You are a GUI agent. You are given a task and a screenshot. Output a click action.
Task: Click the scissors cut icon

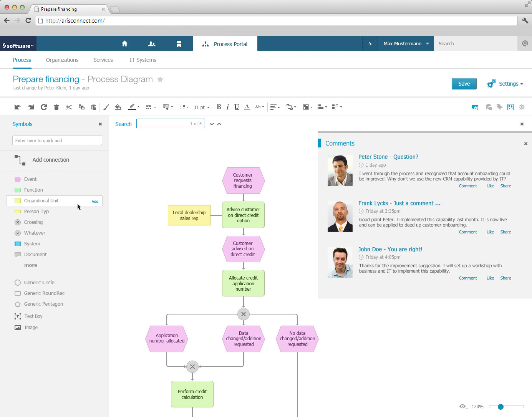(x=69, y=107)
